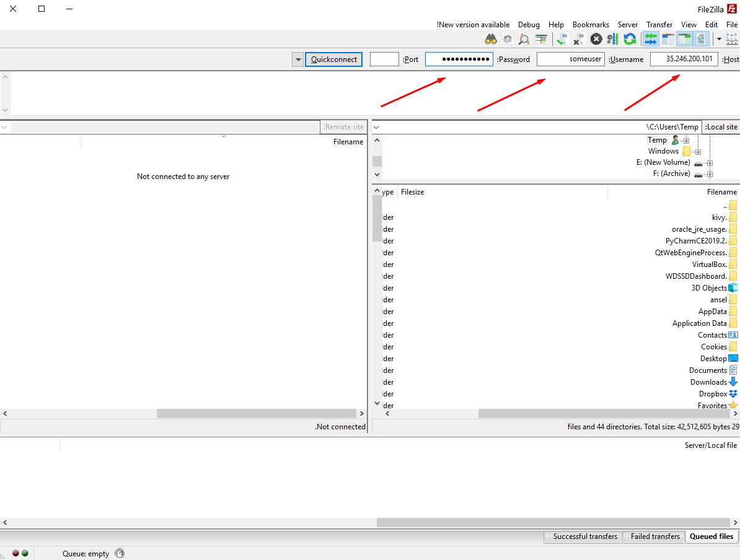The height and width of the screenshot is (560, 740).
Task: Open the Site Manager dropdown arrow
Action: coord(719,39)
